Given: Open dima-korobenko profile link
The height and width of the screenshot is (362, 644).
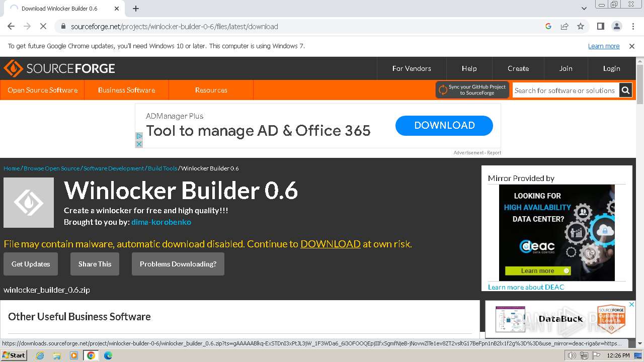Looking at the screenshot, I should click(161, 222).
